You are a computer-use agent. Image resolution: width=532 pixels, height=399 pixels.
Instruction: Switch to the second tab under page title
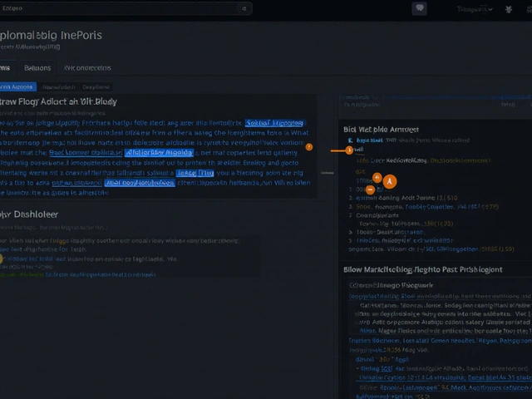pyautogui.click(x=37, y=68)
